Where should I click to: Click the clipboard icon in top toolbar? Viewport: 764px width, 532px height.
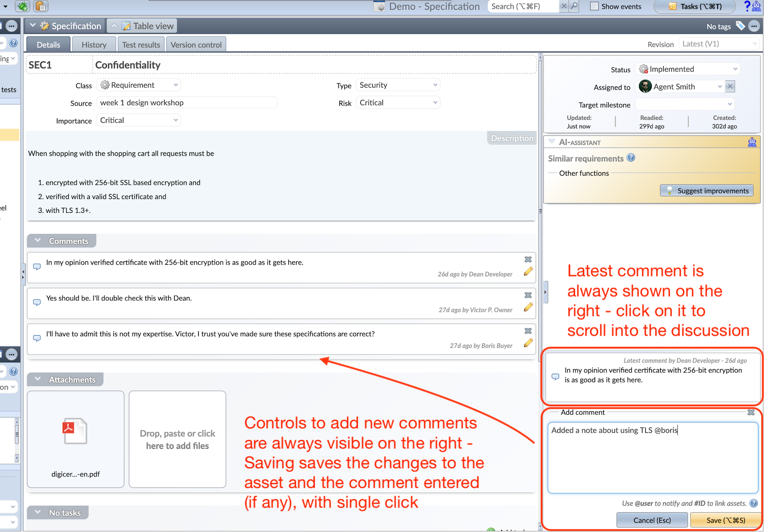pyautogui.click(x=41, y=6)
